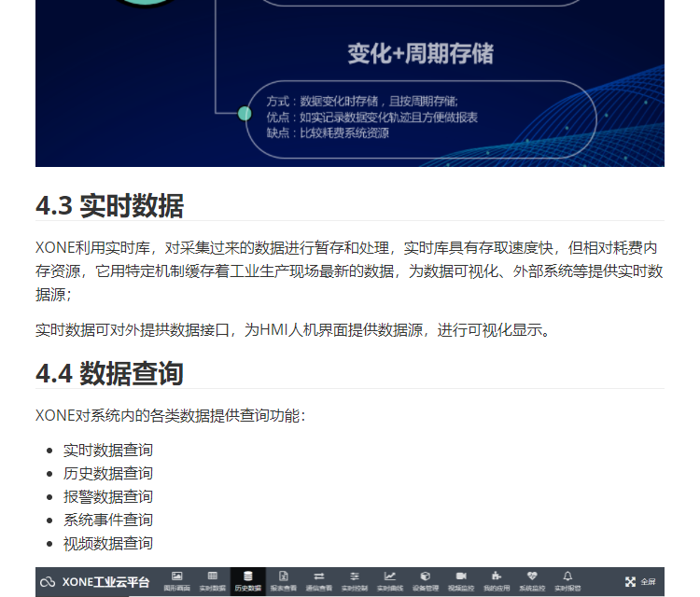Open the 我的应用 my apps icon
The width and height of the screenshot is (700, 597).
pyautogui.click(x=497, y=576)
